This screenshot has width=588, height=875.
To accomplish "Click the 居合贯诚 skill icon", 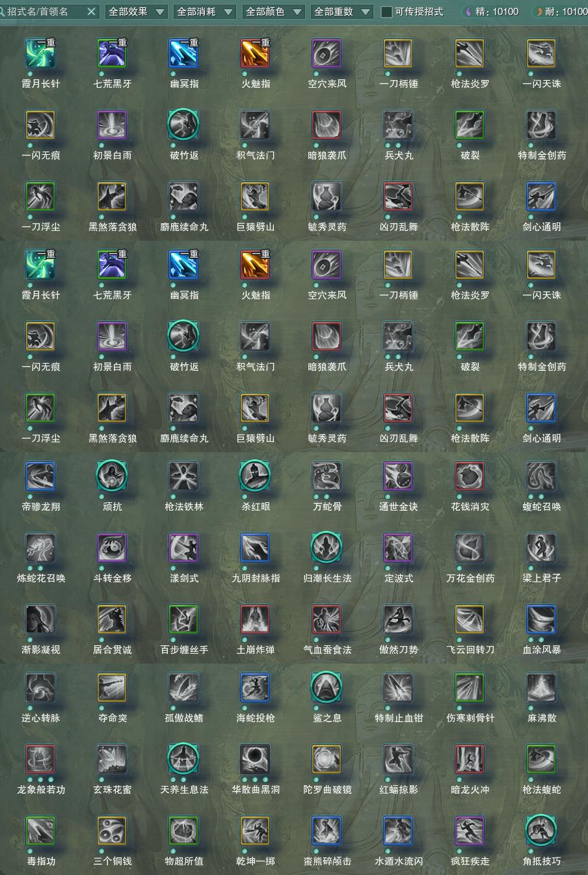I will (x=113, y=619).
